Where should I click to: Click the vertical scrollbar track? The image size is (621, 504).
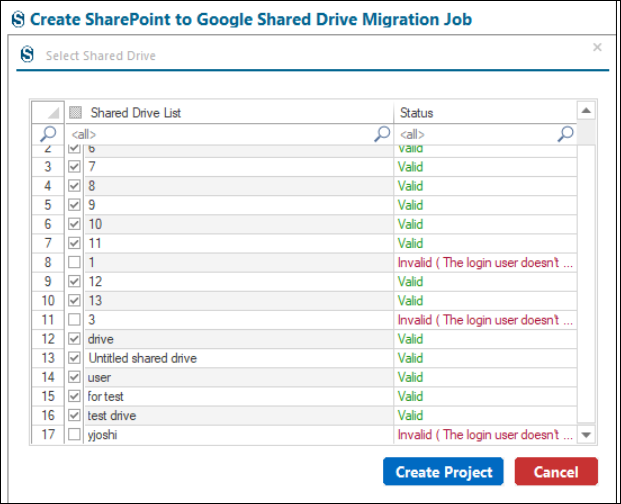[586, 285]
